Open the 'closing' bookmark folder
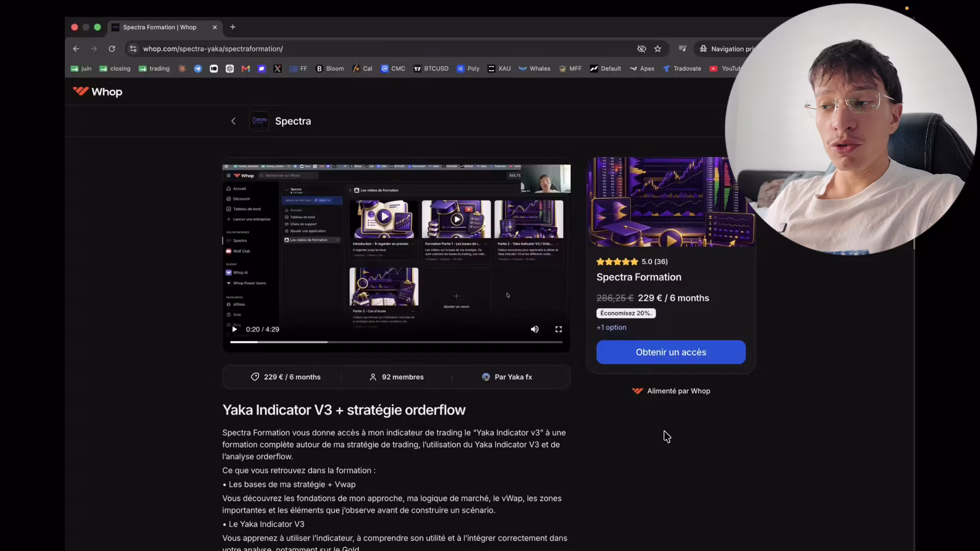This screenshot has height=551, width=980. coord(115,69)
